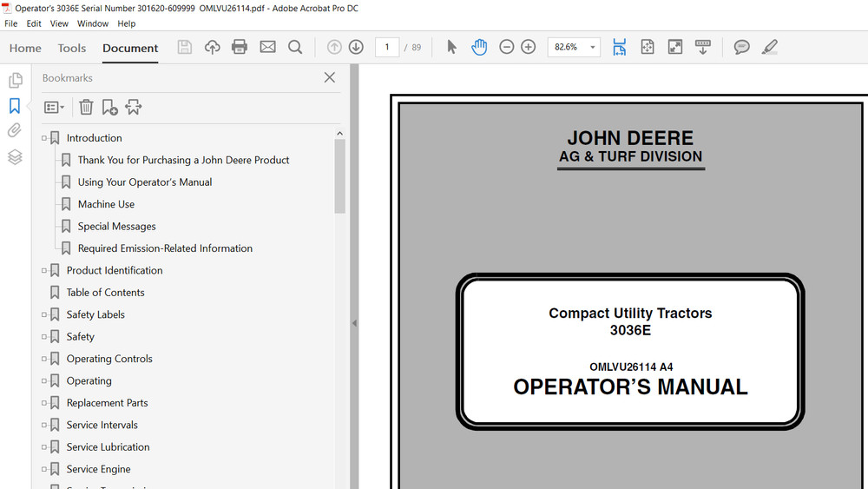Viewport: 868px width, 489px height.
Task: Print the document with printer icon
Action: [240, 47]
